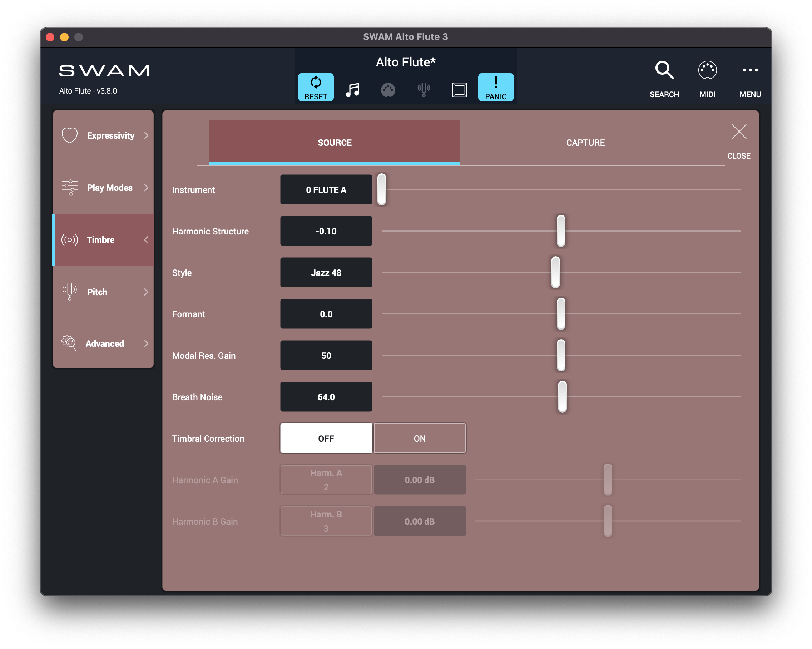Viewport: 812px width, 649px height.
Task: Open the MIDI settings icon at top right
Action: tap(707, 70)
